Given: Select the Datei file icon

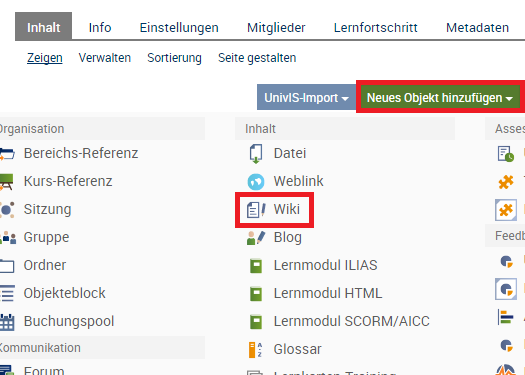Looking at the screenshot, I should click(256, 154).
